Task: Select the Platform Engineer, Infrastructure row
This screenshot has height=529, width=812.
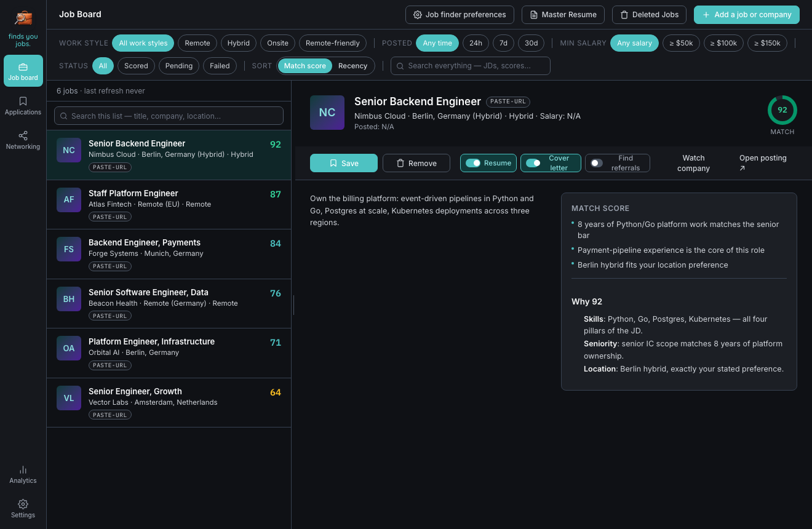Action: (169, 353)
